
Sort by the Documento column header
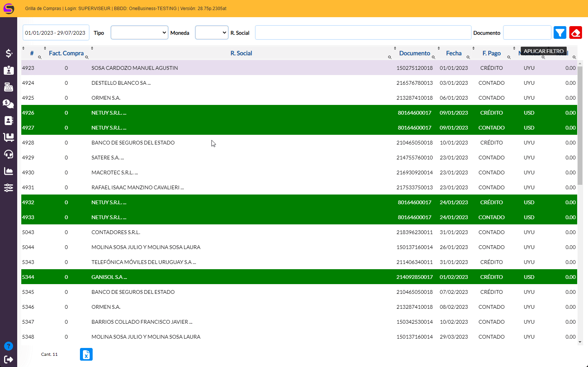point(414,53)
